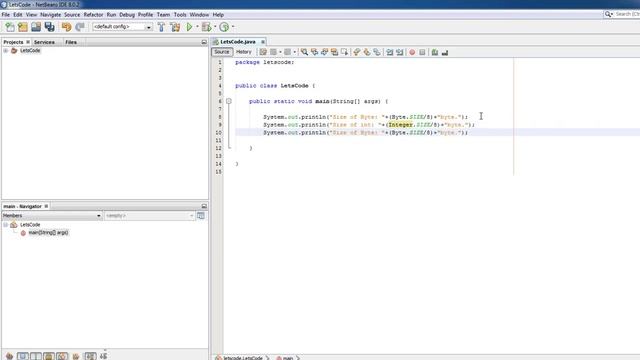640x360 pixels.
Task: Open Profile Project dropdown arrow
Action: point(233,27)
